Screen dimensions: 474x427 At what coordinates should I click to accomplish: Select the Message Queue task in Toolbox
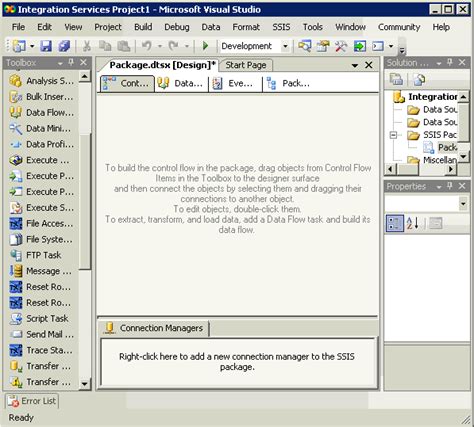41,271
